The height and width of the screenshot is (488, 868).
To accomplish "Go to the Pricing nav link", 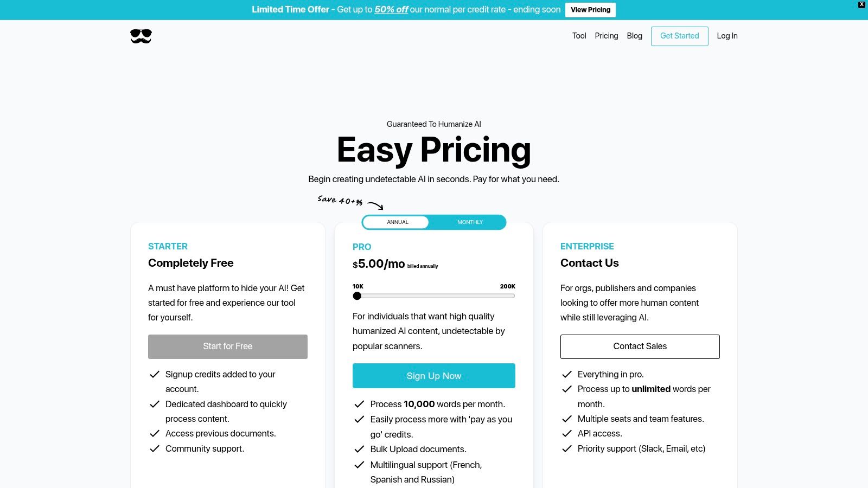I will [606, 36].
